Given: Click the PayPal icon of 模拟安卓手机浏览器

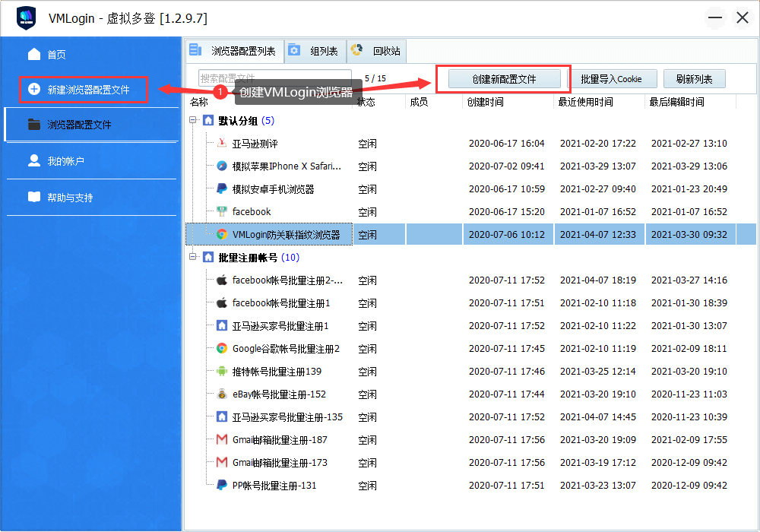Looking at the screenshot, I should (x=221, y=188).
